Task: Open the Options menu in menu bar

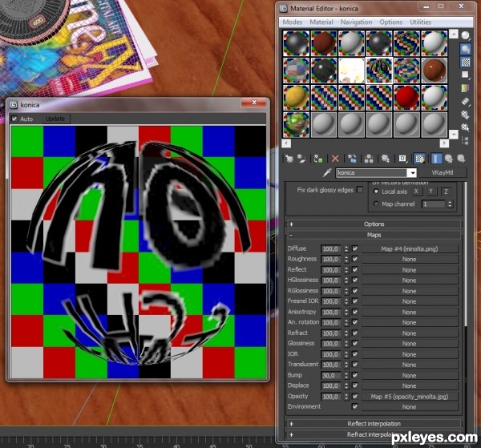Action: 391,22
